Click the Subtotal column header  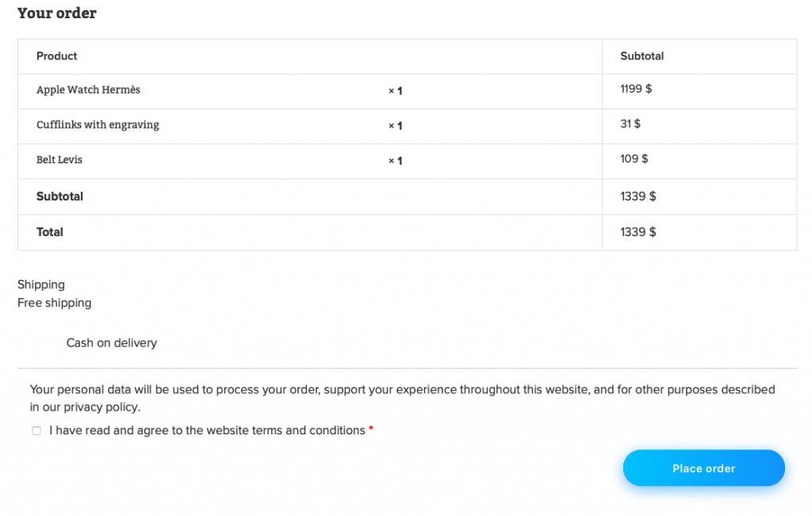click(x=642, y=56)
